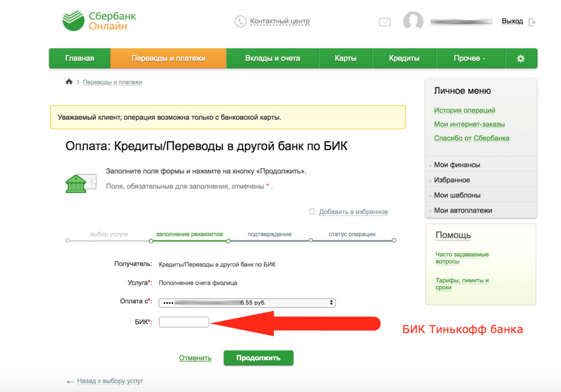This screenshot has height=392, width=561.
Task: Click the Личное меню heading
Action: click(x=462, y=91)
